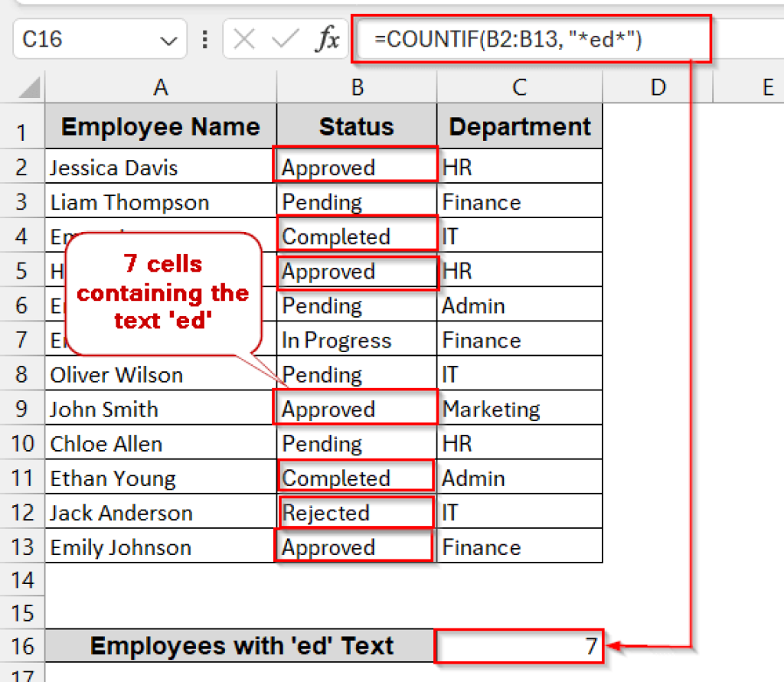Open the Name Box dropdown arrow
The width and height of the screenshot is (784, 682).
click(x=170, y=40)
